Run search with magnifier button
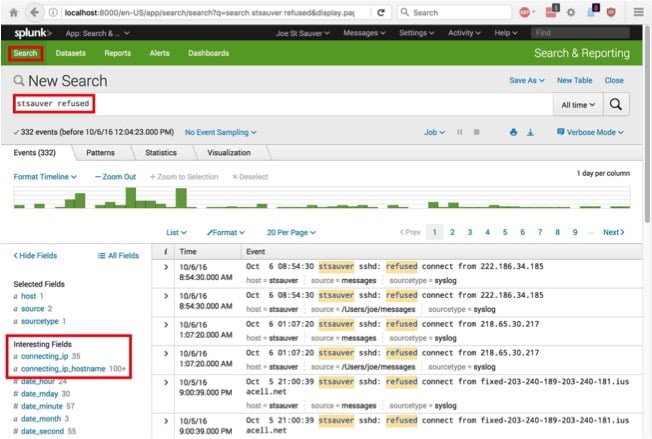Image resolution: width=652 pixels, height=439 pixels. pos(616,104)
